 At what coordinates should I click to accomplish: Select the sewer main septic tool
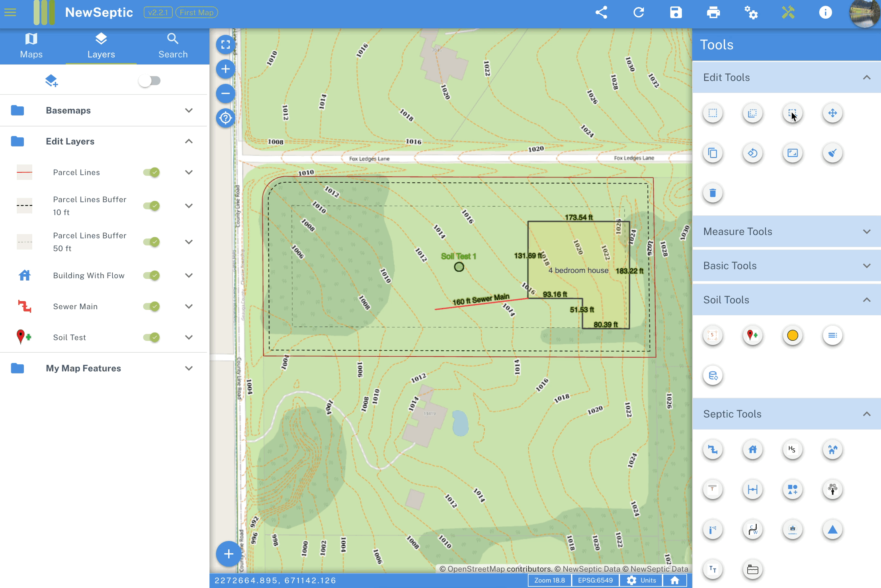(713, 450)
